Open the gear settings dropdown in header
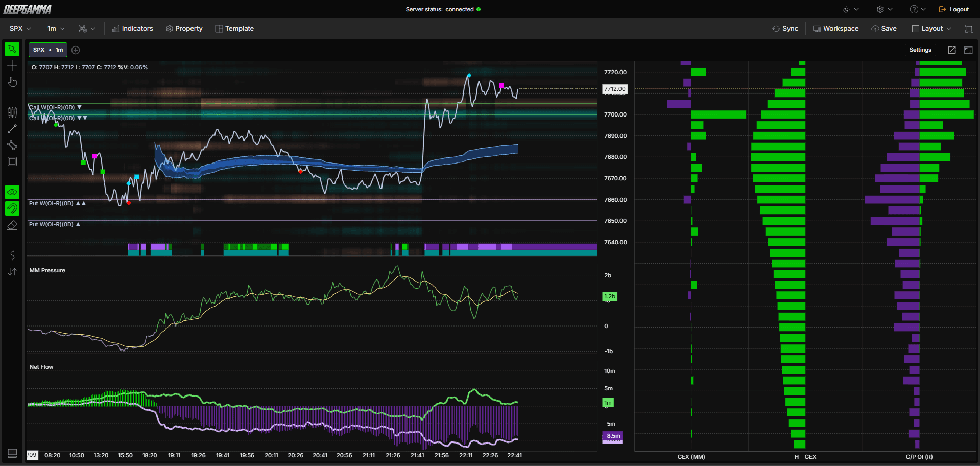The image size is (980, 466). tap(885, 9)
